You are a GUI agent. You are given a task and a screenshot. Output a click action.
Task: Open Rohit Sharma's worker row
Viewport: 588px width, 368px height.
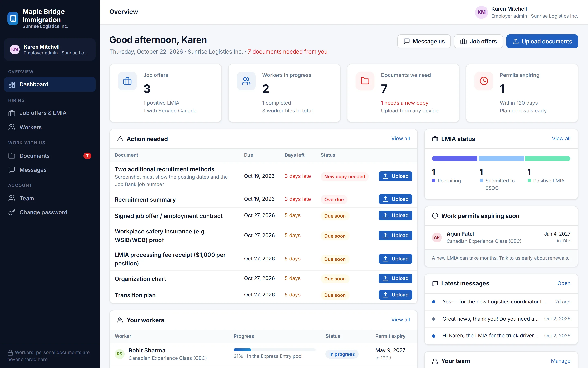coord(263,354)
